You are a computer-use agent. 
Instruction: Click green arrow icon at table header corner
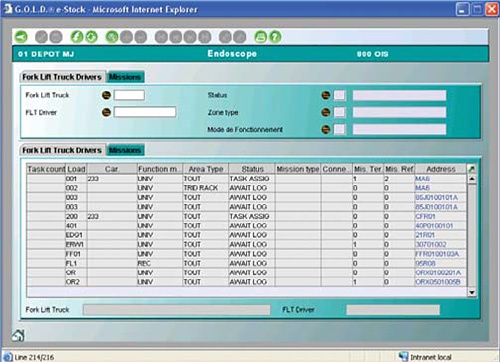pos(471,169)
